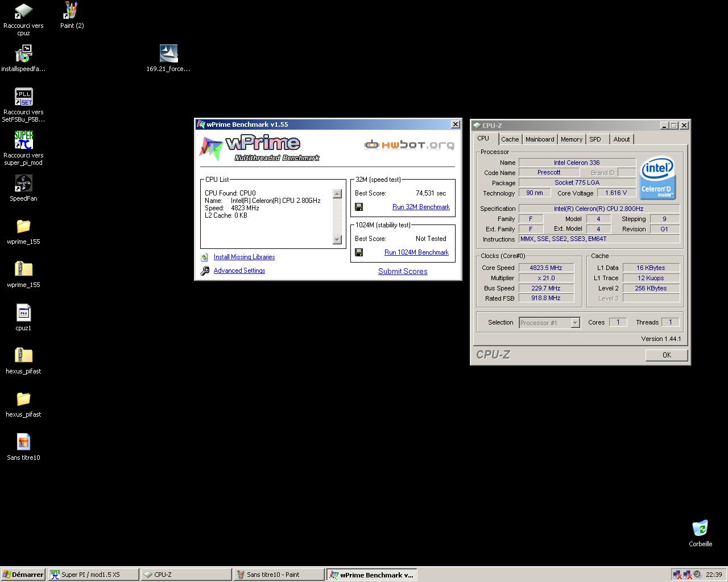Click the wPrime title bar icon

(201, 124)
